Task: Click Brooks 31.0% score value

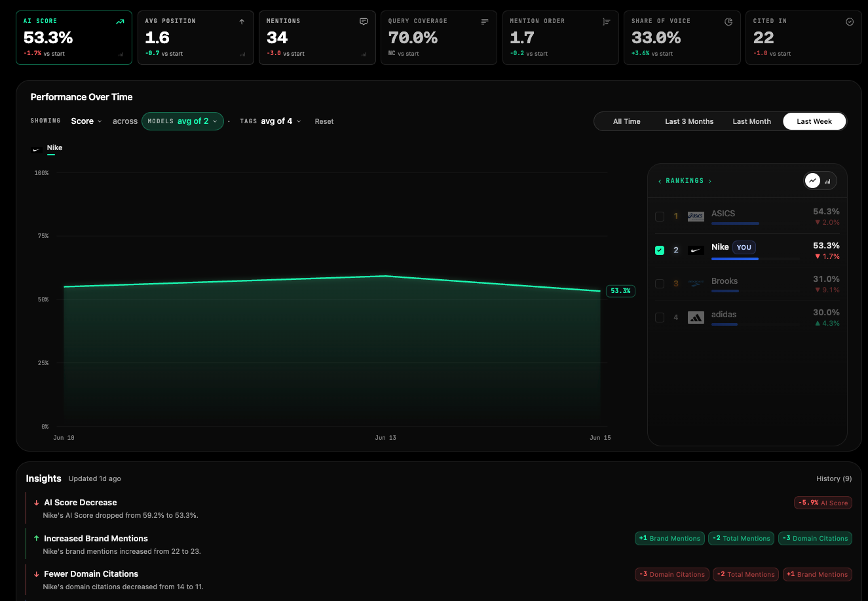Action: 825,279
